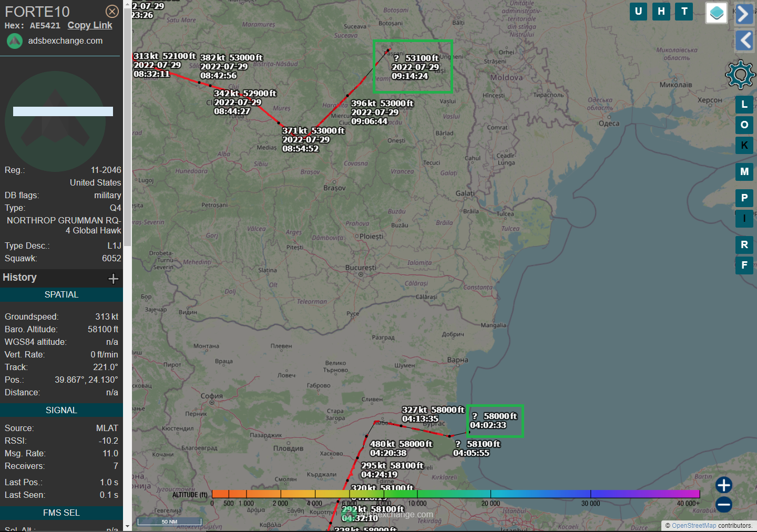
Task: Expand the History section with plus
Action: (113, 279)
